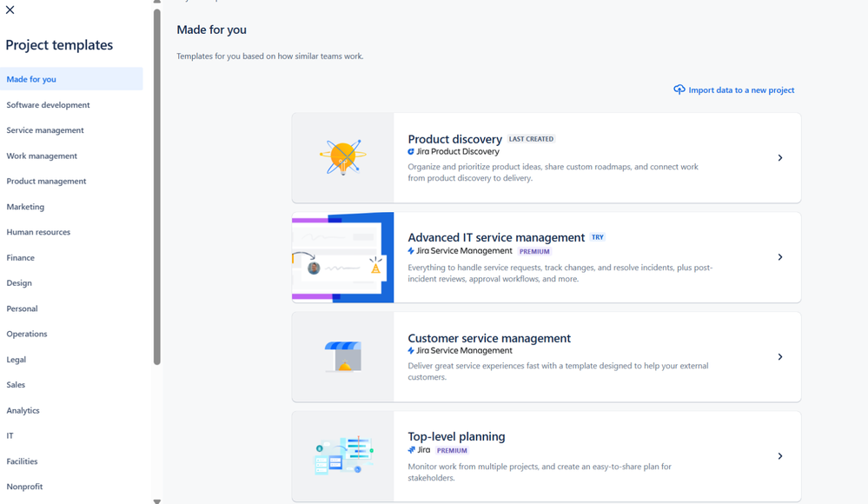The width and height of the screenshot is (868, 504).
Task: Click description 'Everything to handle service requests'
Action: click(x=560, y=273)
